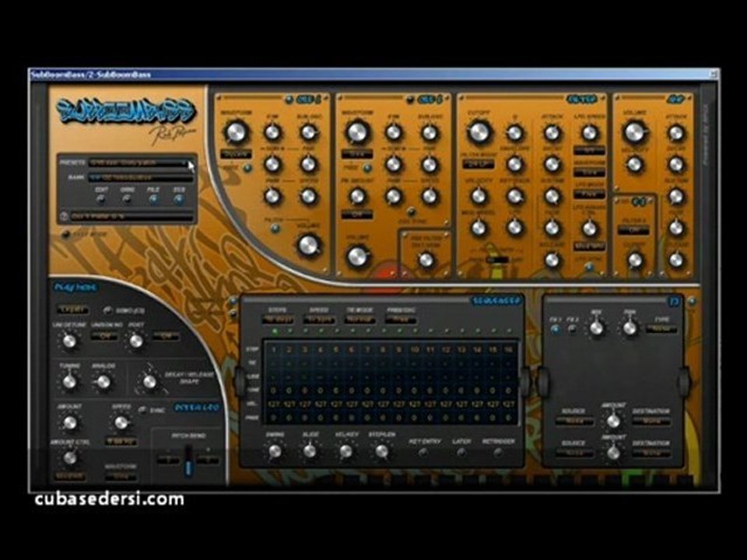Open sequencer Tie Mode dropdown

359,320
